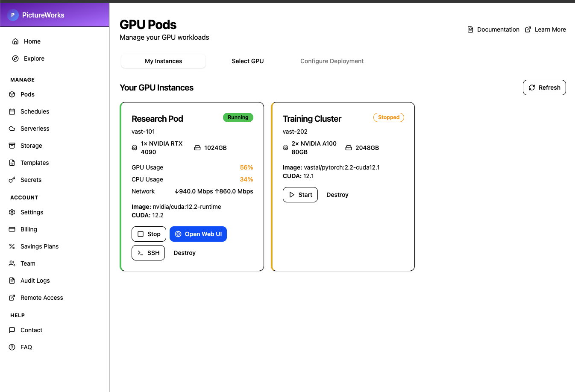
Task: Open the Templates icon
Action: point(12,163)
